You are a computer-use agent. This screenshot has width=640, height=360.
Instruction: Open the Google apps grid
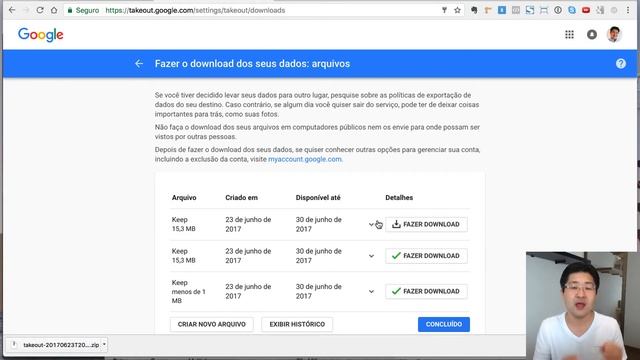point(569,35)
